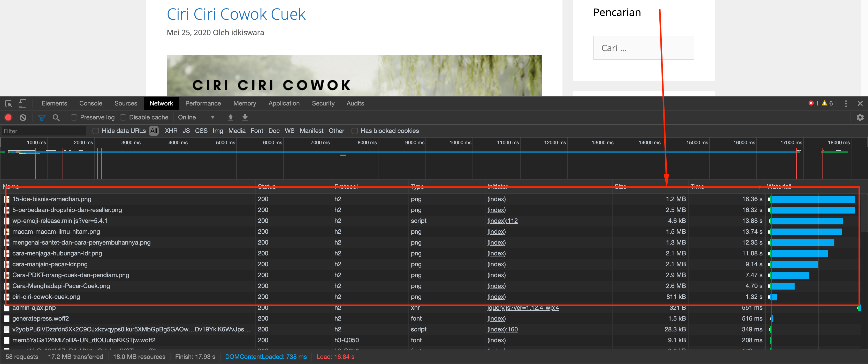This screenshot has width=868, height=364.
Task: Select the Security tab
Action: click(x=323, y=103)
